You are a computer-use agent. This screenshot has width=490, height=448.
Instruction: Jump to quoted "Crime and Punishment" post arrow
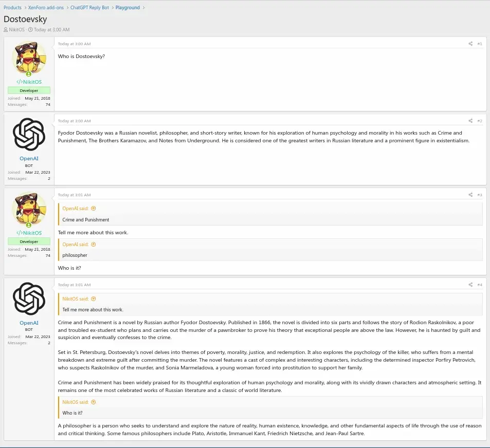(x=94, y=209)
